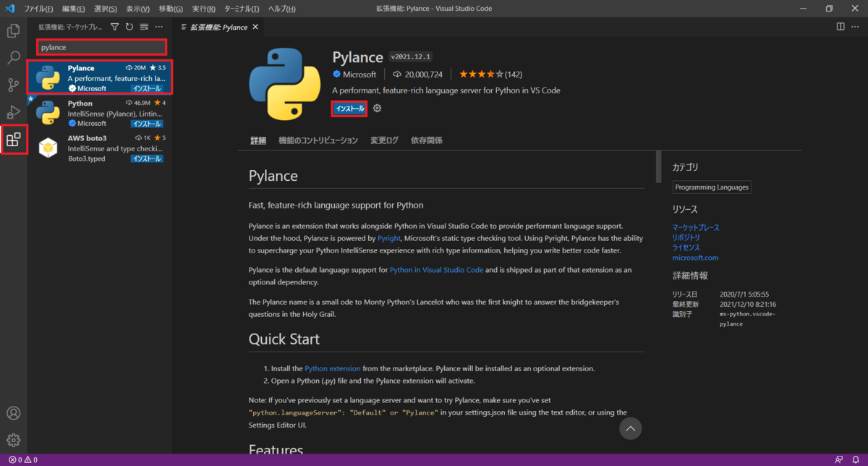Filter extensions with the funnel icon

coord(114,27)
